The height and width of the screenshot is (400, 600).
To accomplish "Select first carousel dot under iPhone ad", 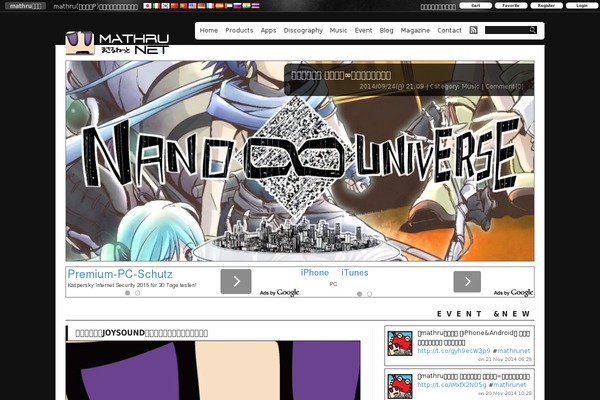I will pos(359,294).
